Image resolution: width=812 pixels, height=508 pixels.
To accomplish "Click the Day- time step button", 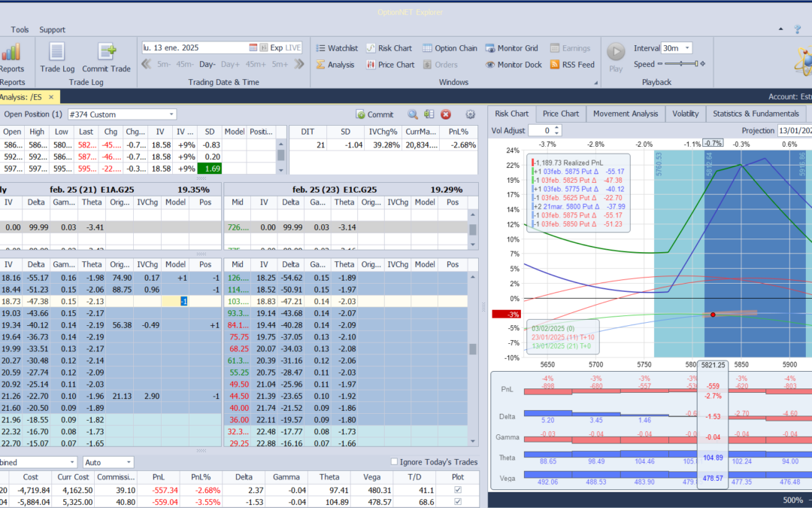I will coord(208,64).
